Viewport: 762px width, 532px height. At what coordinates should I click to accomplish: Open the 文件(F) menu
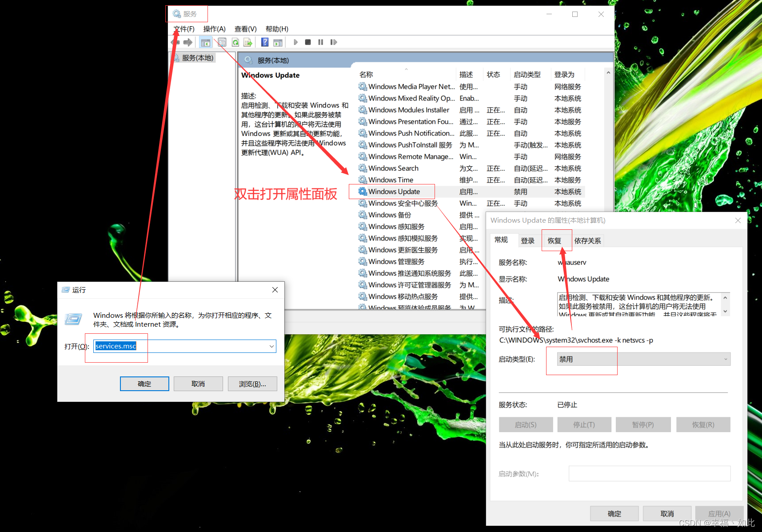[x=184, y=29]
